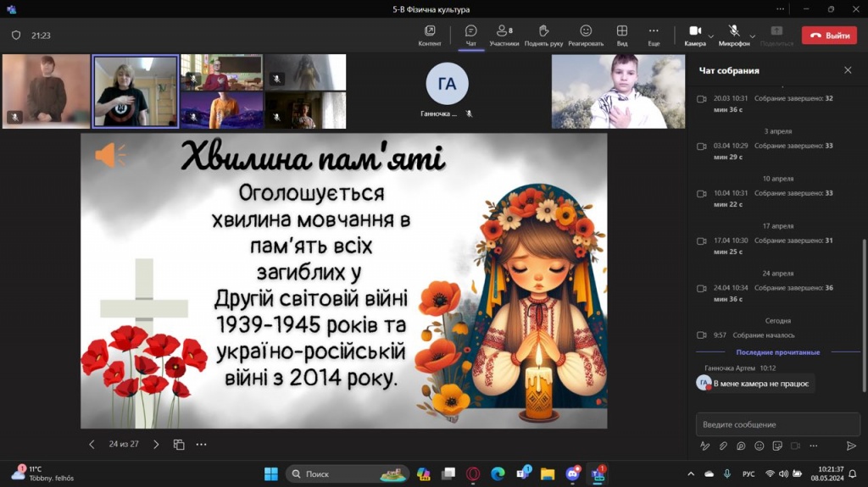Expand microphone device options arrow

point(752,36)
